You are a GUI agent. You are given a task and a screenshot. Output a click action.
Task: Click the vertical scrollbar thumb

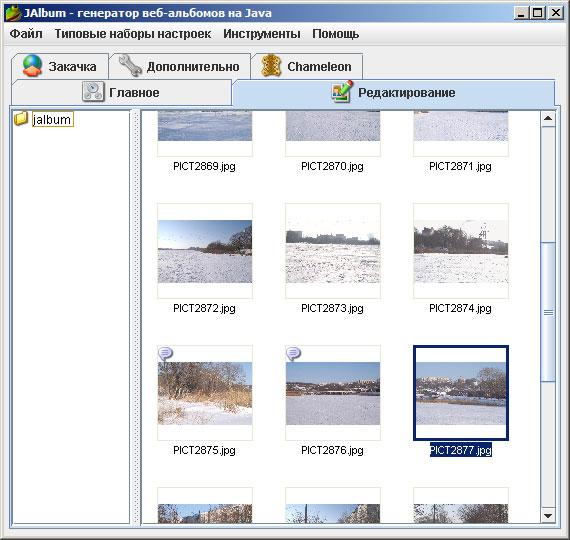548,312
